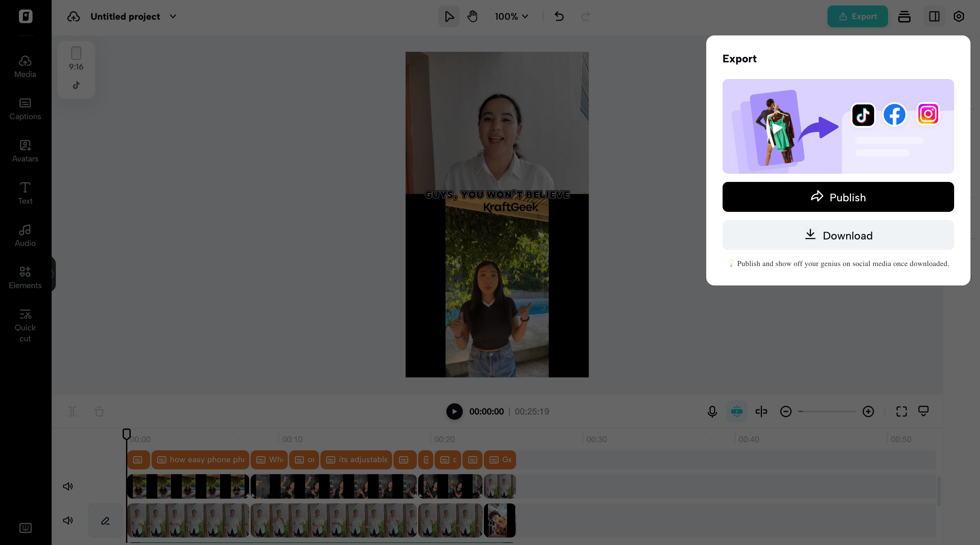The width and height of the screenshot is (980, 545).
Task: Open the keyboard shortcuts icon at bottom left
Action: point(25,528)
